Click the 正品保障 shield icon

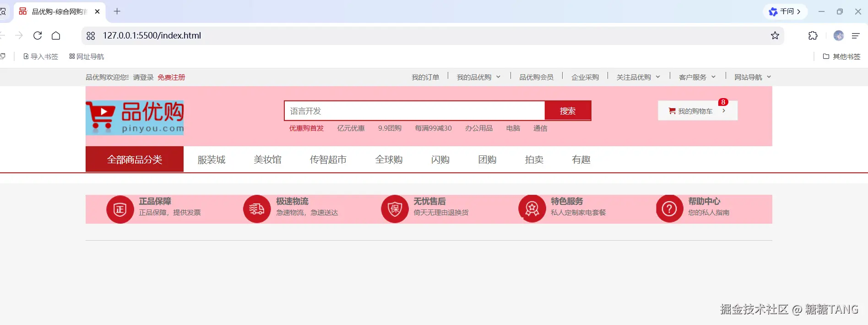[x=120, y=209]
